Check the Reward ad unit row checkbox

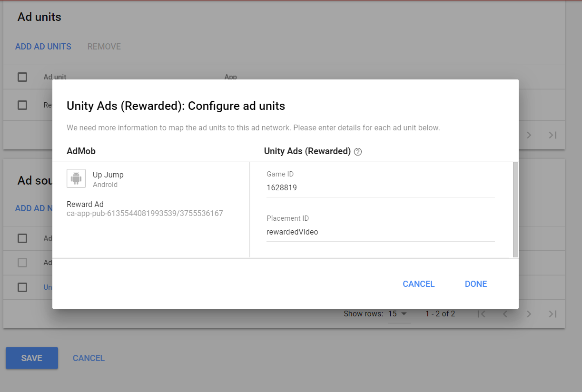click(22, 105)
